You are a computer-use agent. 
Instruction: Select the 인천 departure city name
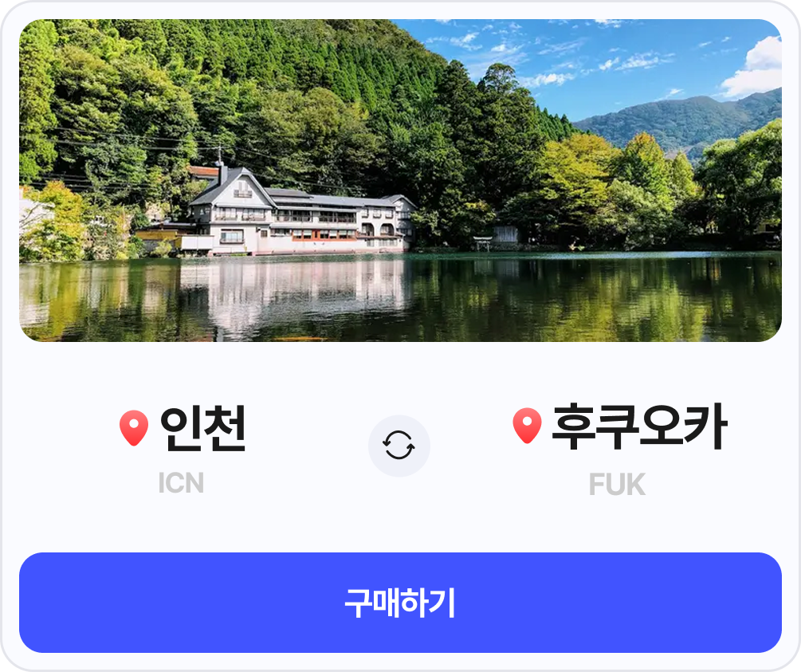tap(203, 428)
